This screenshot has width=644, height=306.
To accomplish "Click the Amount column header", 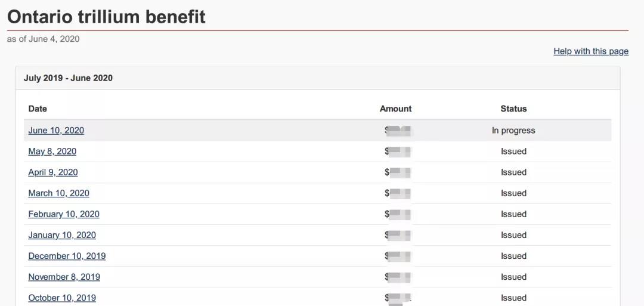I will click(x=395, y=109).
